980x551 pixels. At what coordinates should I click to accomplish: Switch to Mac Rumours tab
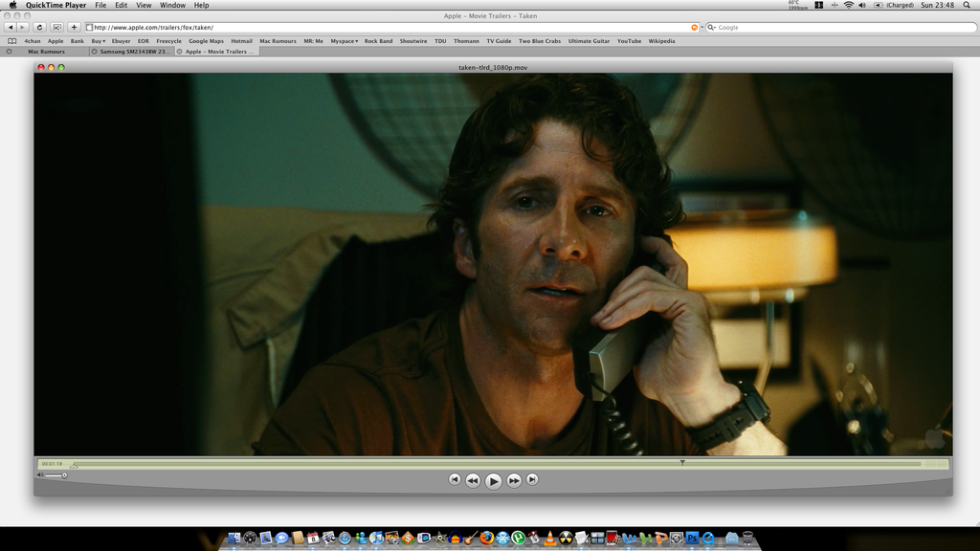click(x=46, y=52)
